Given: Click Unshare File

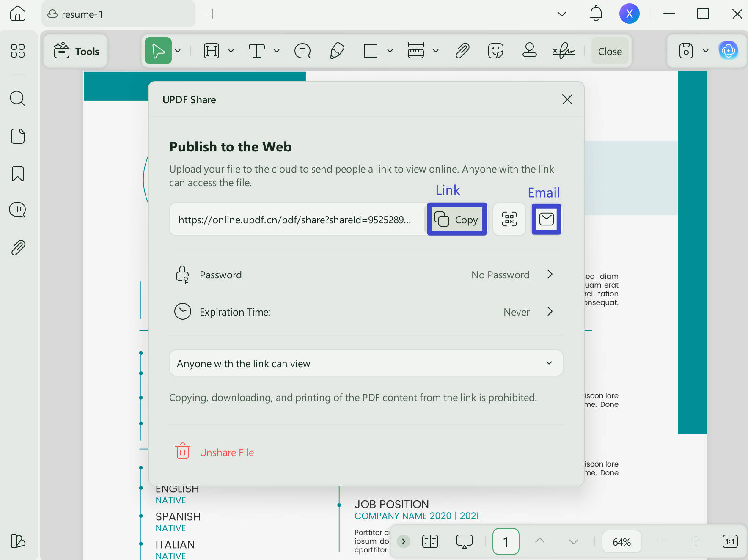Looking at the screenshot, I should [x=214, y=452].
